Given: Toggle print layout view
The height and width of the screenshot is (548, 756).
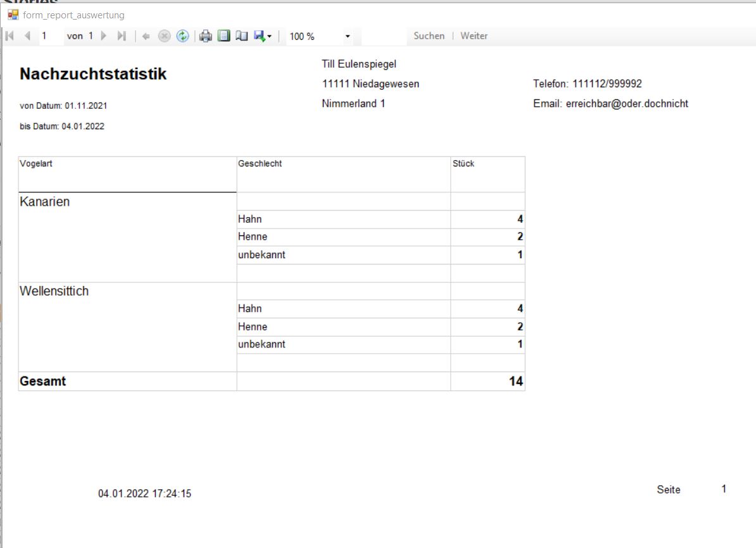Looking at the screenshot, I should pyautogui.click(x=224, y=37).
